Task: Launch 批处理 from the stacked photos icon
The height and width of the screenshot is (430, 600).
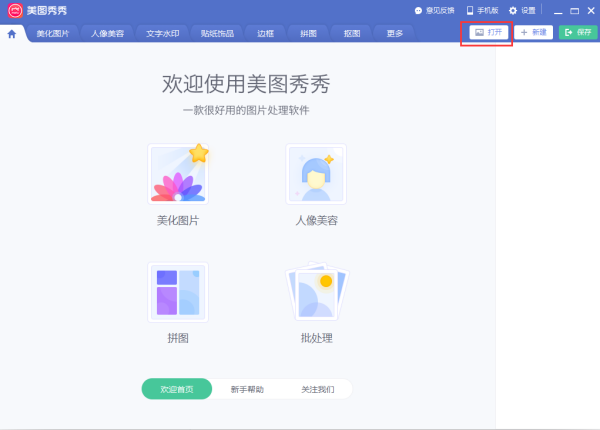Action: pos(317,292)
